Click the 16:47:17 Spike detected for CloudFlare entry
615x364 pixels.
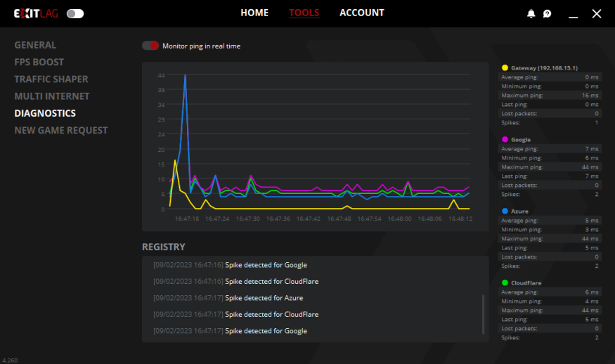tap(235, 315)
